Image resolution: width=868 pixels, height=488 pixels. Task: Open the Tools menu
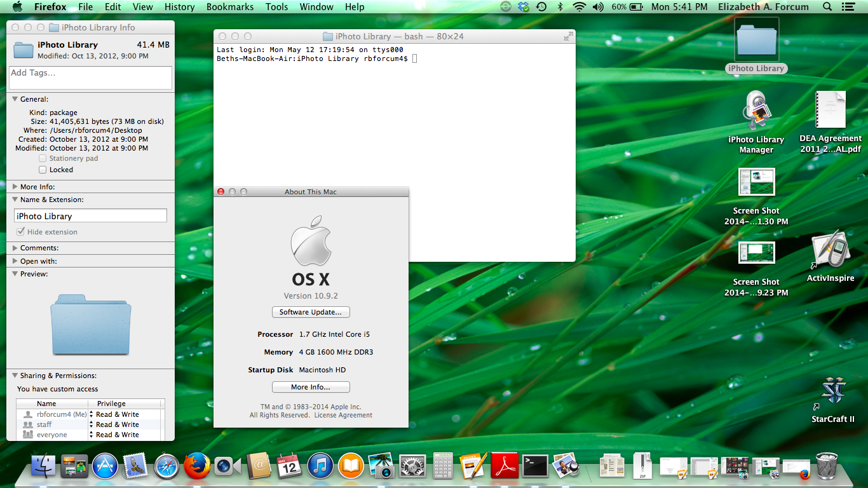tap(276, 7)
